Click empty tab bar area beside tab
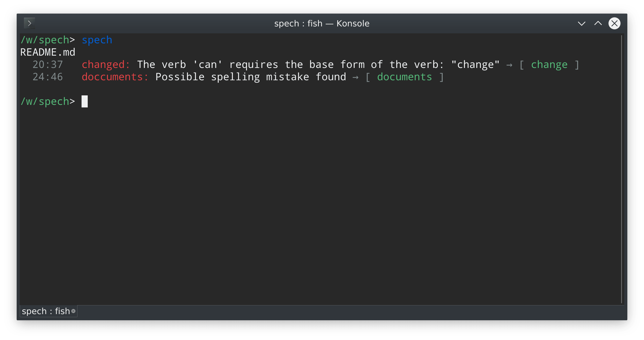The width and height of the screenshot is (644, 340). pos(333,311)
